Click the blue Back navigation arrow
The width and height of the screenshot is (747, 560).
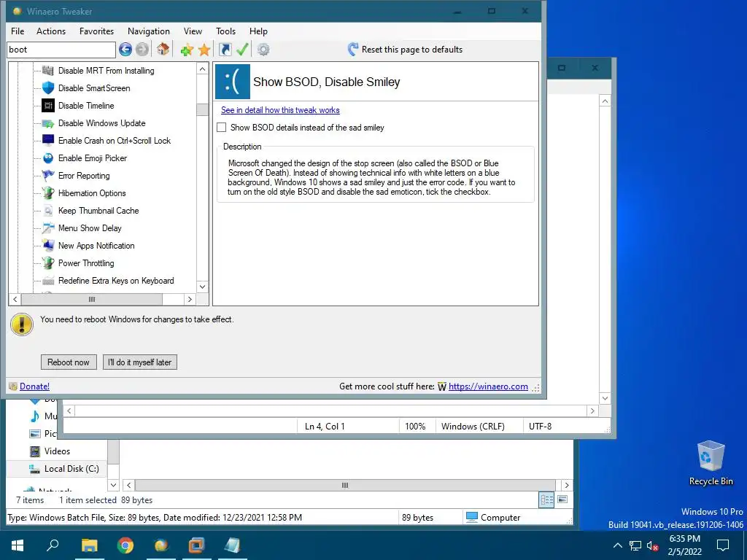[x=125, y=49]
